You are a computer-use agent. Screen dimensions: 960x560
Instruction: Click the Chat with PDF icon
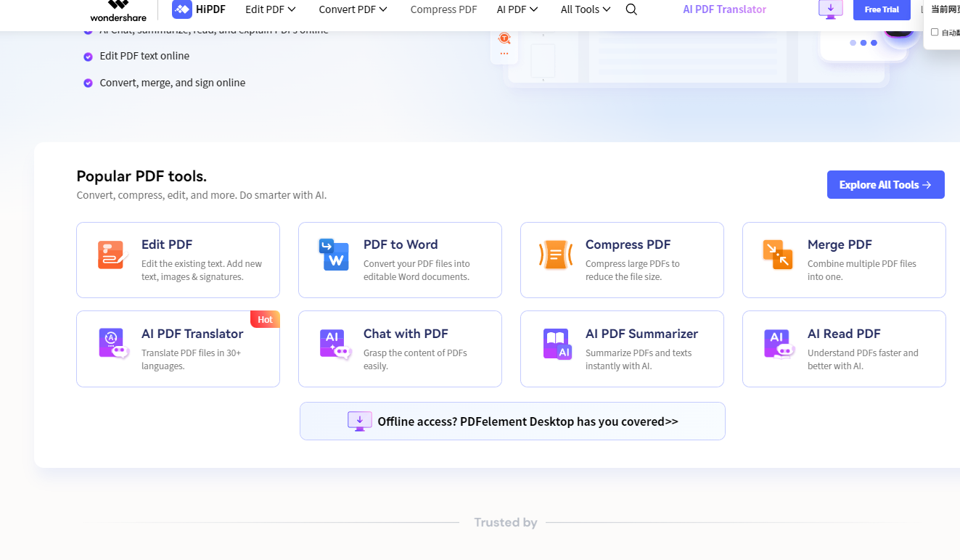(x=335, y=344)
